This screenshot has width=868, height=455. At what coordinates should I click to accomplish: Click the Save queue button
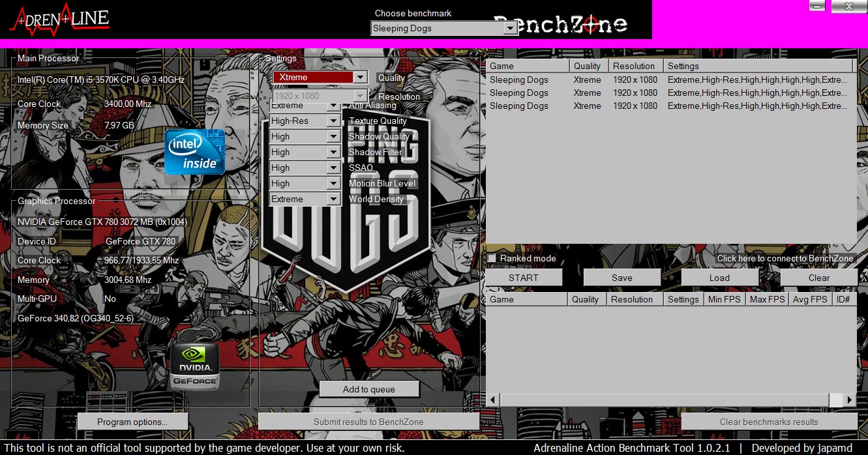coord(621,278)
